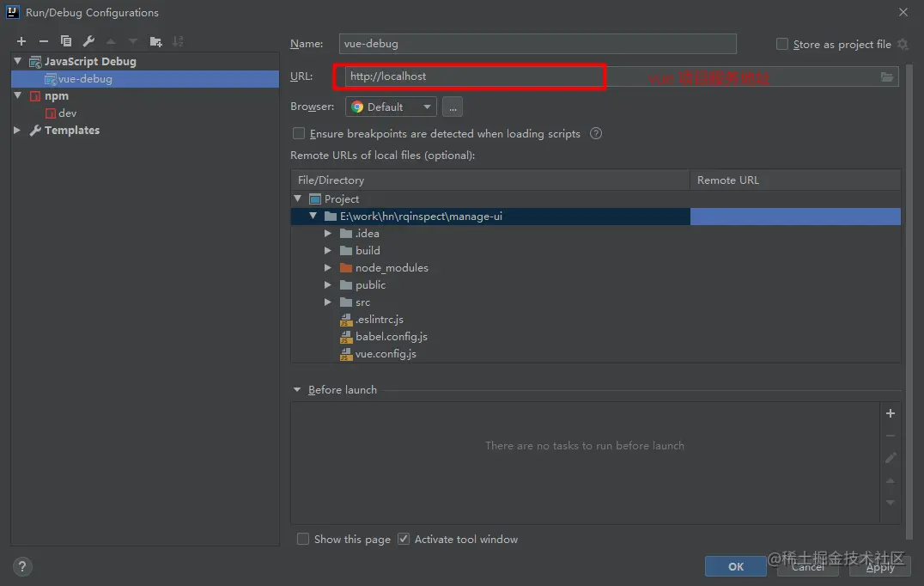Click the node_modules orange folder icon
924x586 pixels.
tap(346, 267)
